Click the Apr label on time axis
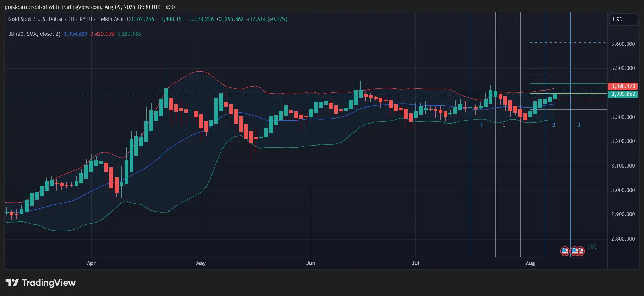 click(91, 263)
